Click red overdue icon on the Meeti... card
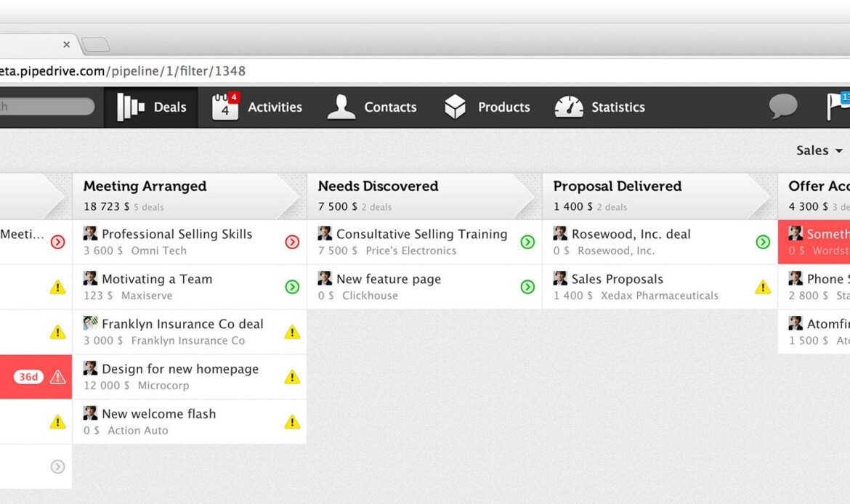Image resolution: width=850 pixels, height=504 pixels. [57, 242]
